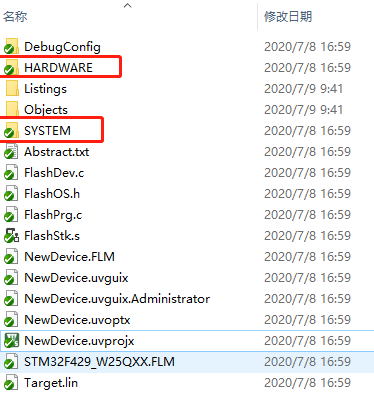
Task: Click the NewDevice.FLM file name
Action: point(69,257)
